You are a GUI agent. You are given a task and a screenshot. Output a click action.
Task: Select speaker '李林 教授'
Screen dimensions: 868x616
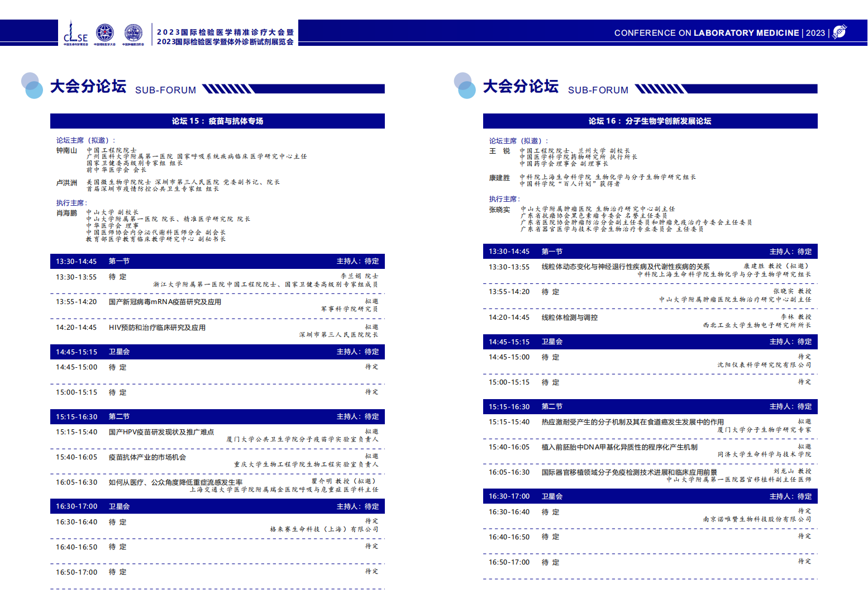pyautogui.click(x=796, y=317)
